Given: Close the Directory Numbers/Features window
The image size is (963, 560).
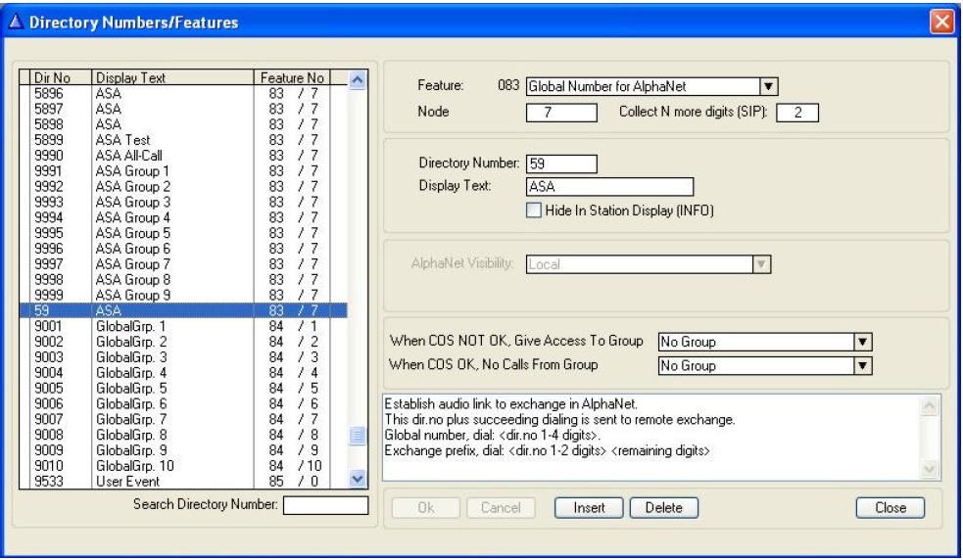Looking at the screenshot, I should pos(940,21).
